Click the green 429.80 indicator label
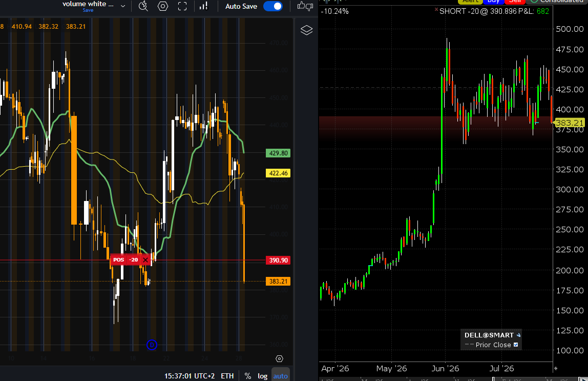This screenshot has width=588, height=381. 278,153
